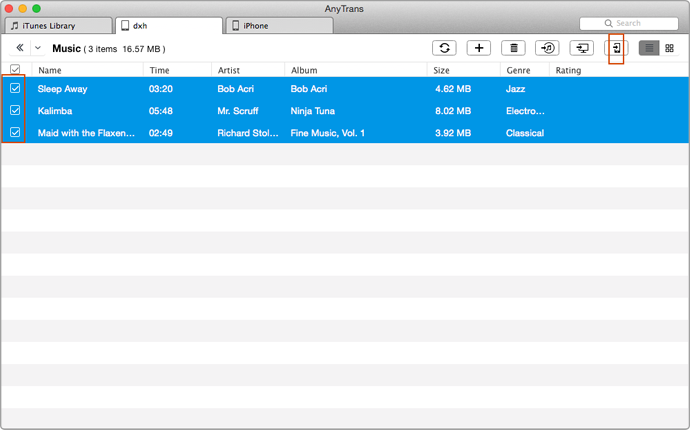This screenshot has height=430, width=690.
Task: Click the 3.92 MB size cell
Action: pyautogui.click(x=453, y=133)
